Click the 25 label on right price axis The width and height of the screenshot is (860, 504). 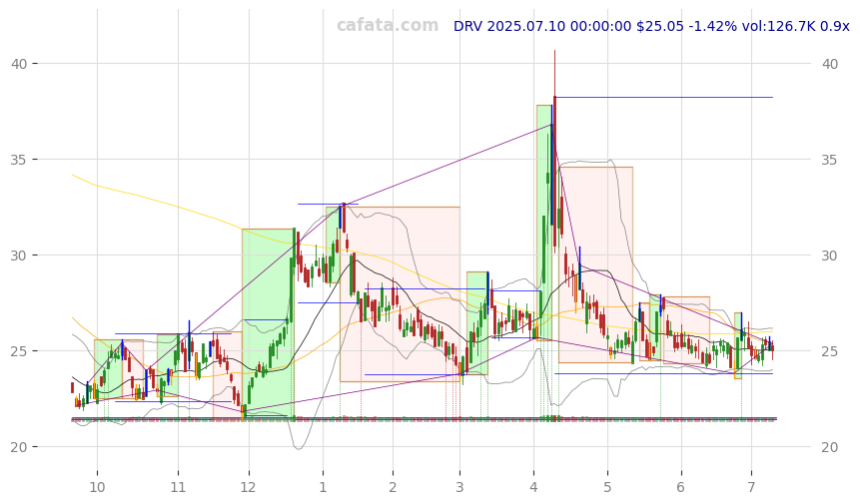pyautogui.click(x=830, y=351)
